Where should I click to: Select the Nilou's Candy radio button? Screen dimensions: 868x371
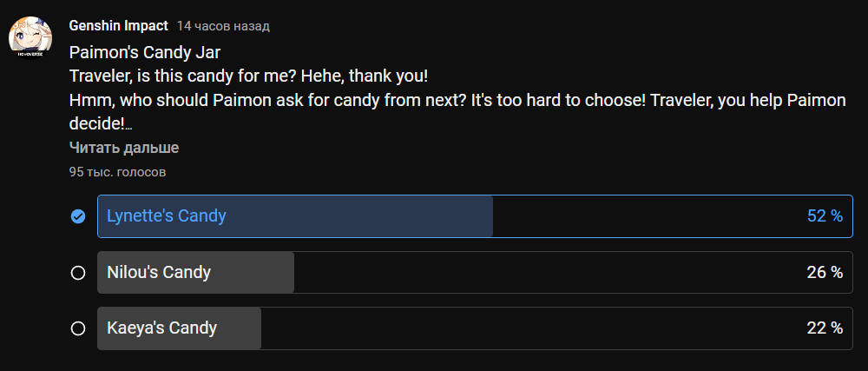pos(78,273)
